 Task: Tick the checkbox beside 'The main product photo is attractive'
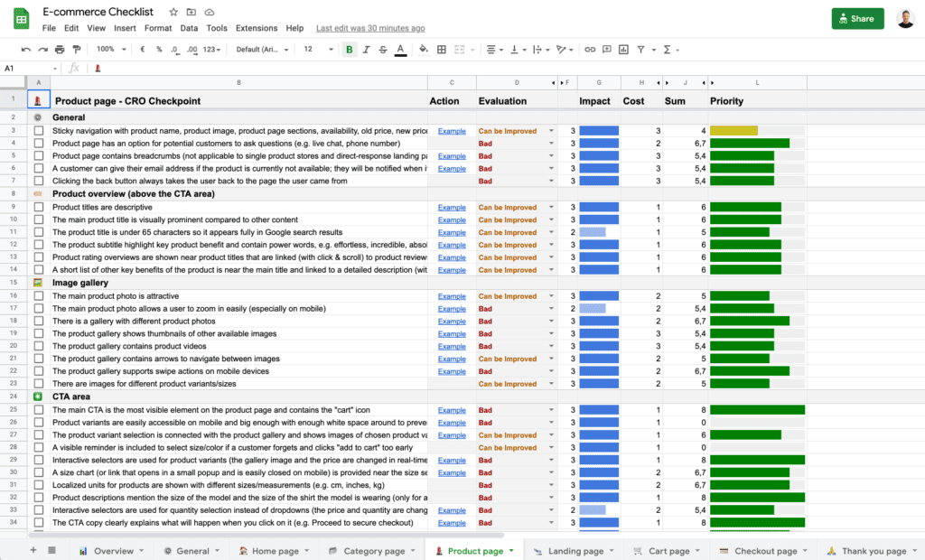click(x=38, y=295)
